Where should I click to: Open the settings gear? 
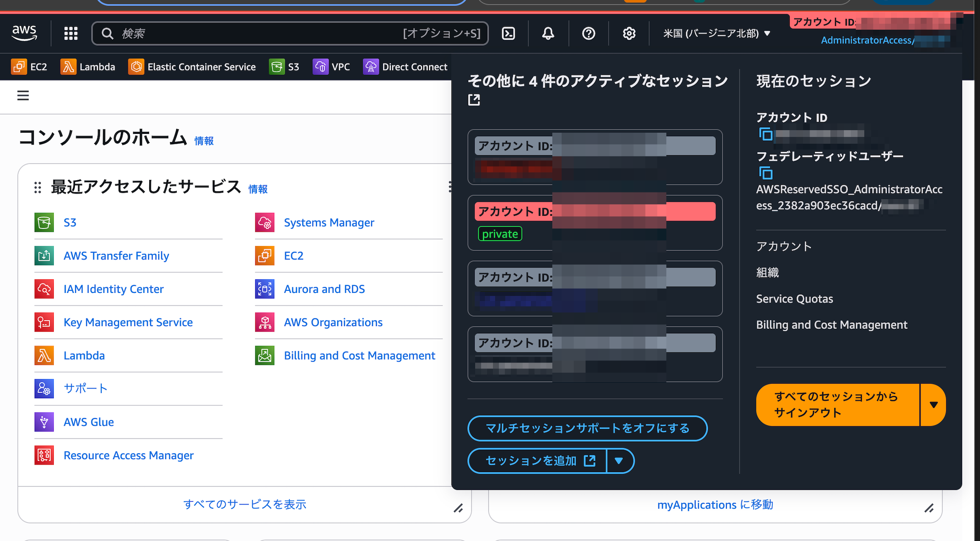pyautogui.click(x=629, y=33)
